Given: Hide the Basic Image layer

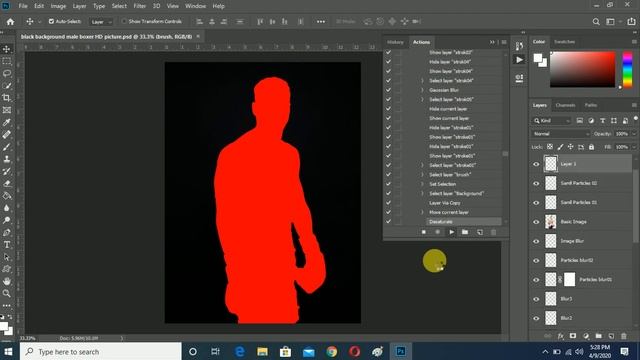Looking at the screenshot, I should click(536, 222).
